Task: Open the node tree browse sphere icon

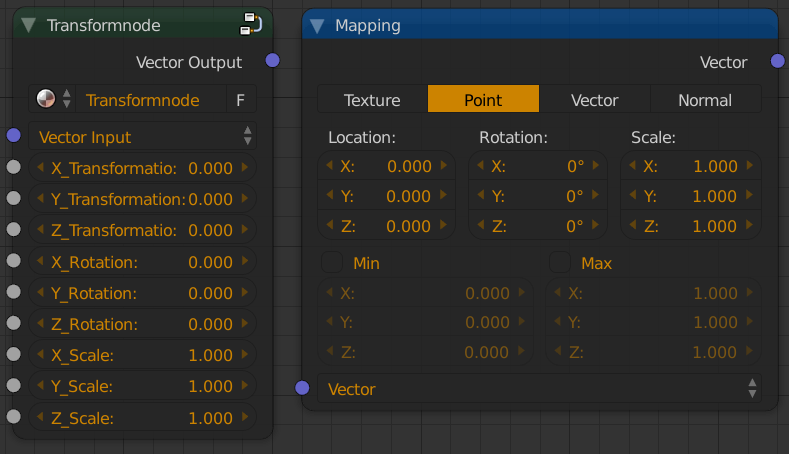Action: [46, 99]
